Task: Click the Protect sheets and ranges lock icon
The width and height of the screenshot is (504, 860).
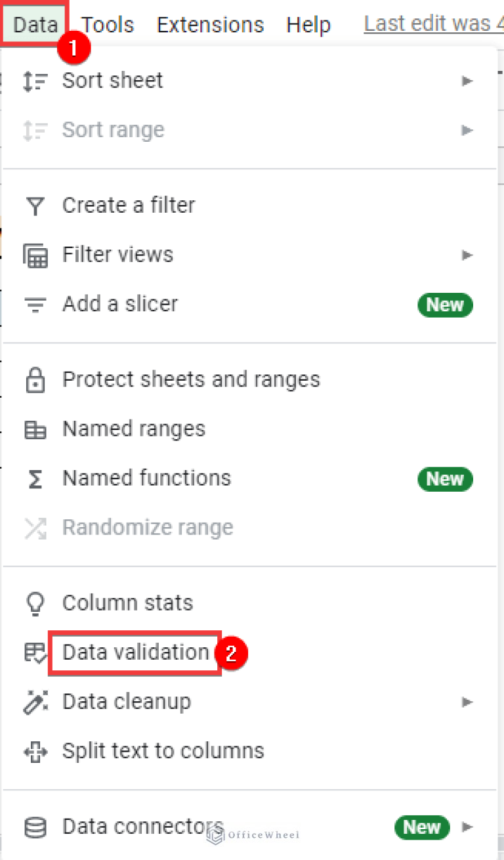Action: tap(35, 379)
